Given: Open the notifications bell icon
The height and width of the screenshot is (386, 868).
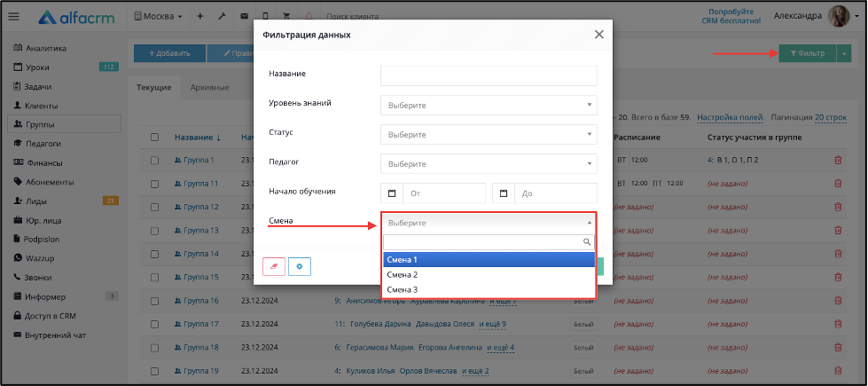Looking at the screenshot, I should pyautogui.click(x=309, y=17).
